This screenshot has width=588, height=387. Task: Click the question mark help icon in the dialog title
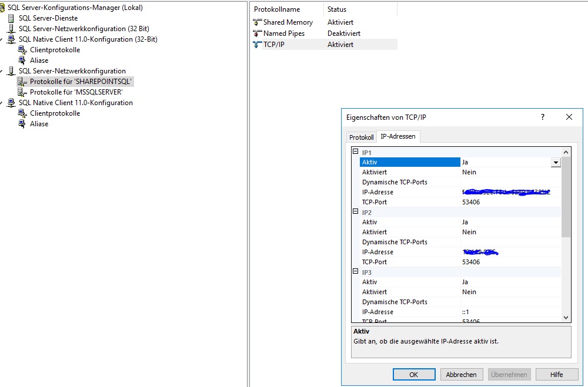tap(543, 117)
